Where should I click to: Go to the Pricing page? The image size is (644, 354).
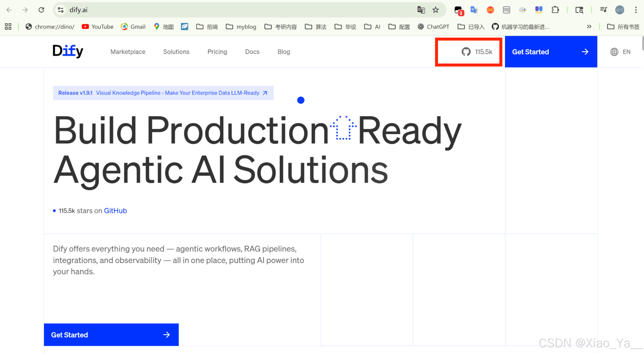click(x=217, y=52)
